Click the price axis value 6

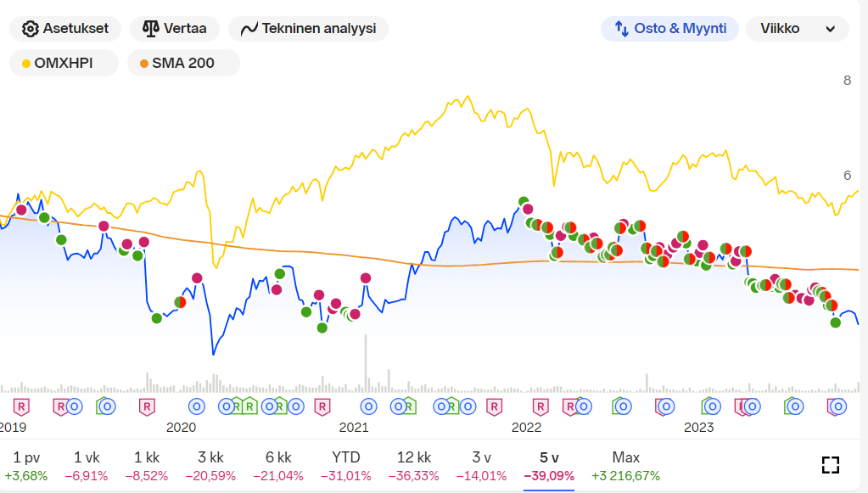847,176
